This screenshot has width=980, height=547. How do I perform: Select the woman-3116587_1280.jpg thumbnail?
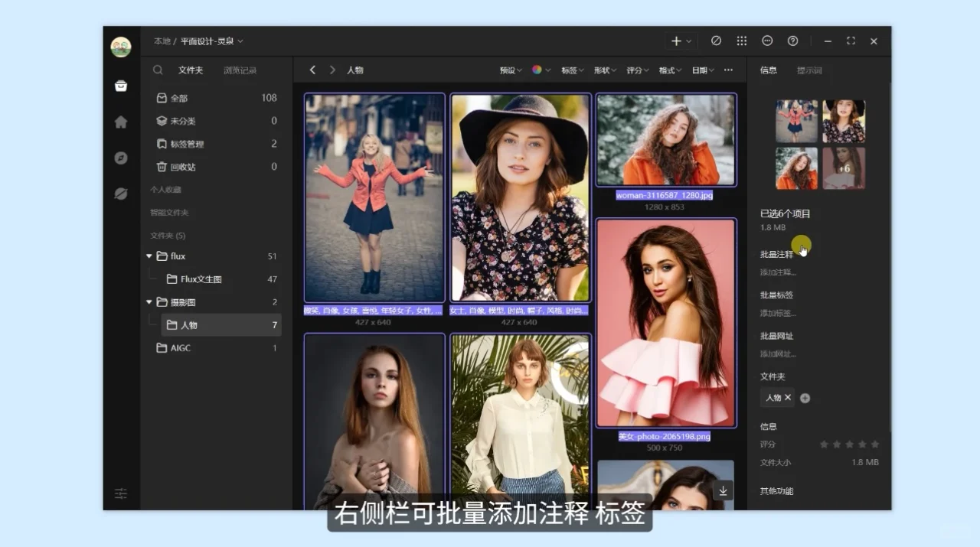click(666, 140)
